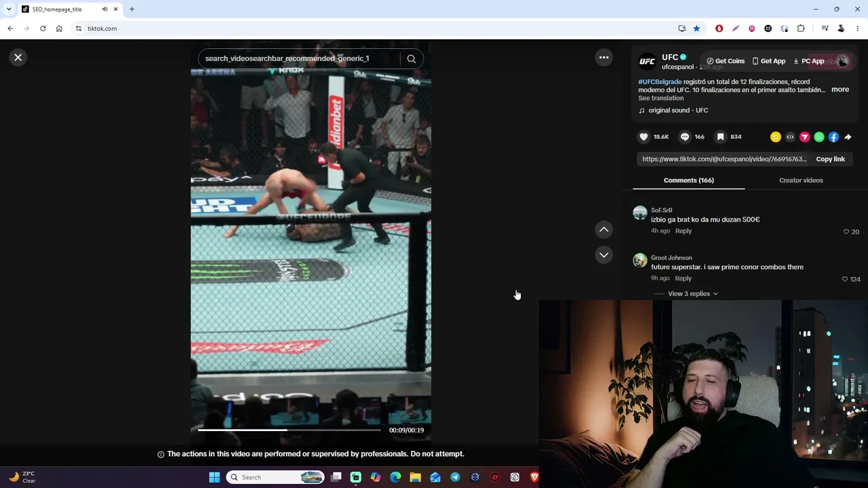Reload the TikTok page
The height and width of the screenshot is (488, 868).
click(43, 28)
